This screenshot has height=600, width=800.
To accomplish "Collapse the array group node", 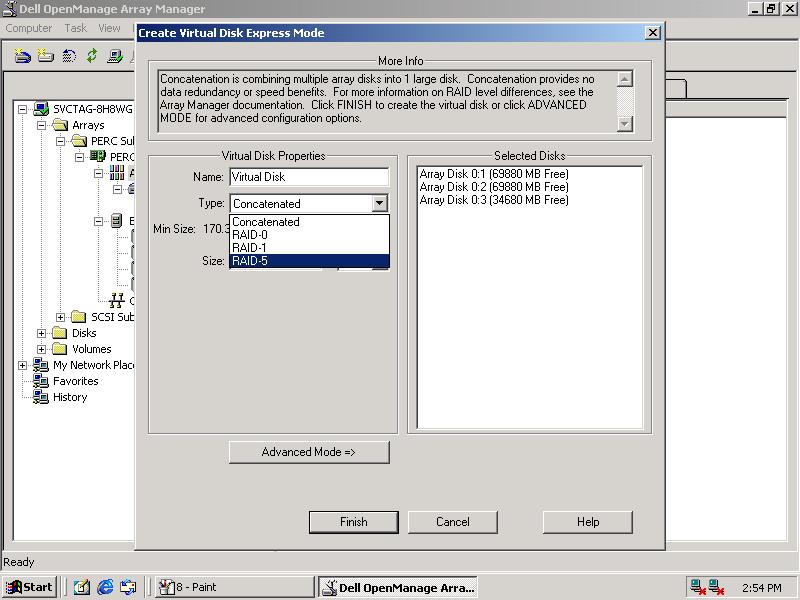I will click(98, 173).
